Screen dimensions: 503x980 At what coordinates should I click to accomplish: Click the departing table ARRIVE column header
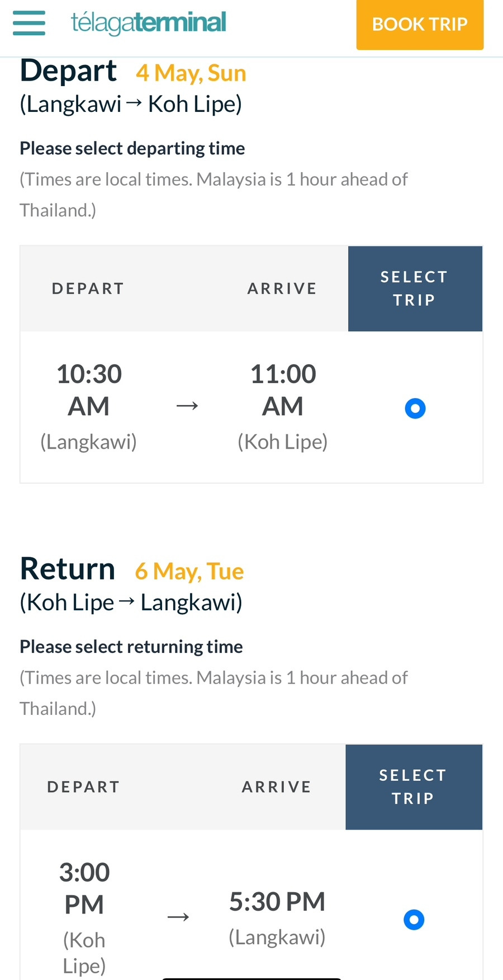click(282, 289)
